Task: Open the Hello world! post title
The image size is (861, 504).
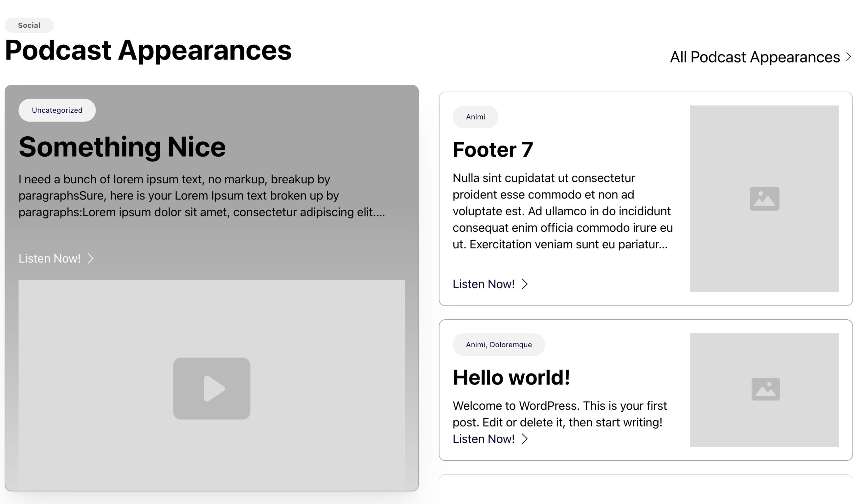Action: point(511,377)
